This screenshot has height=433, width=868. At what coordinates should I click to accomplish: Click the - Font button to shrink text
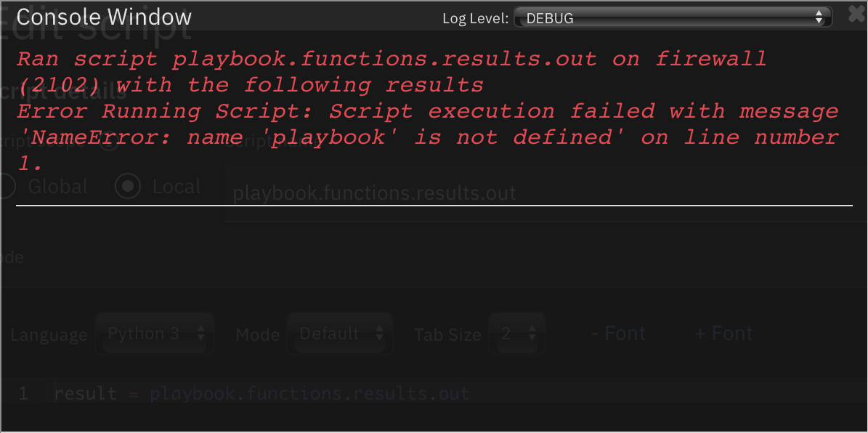click(617, 333)
